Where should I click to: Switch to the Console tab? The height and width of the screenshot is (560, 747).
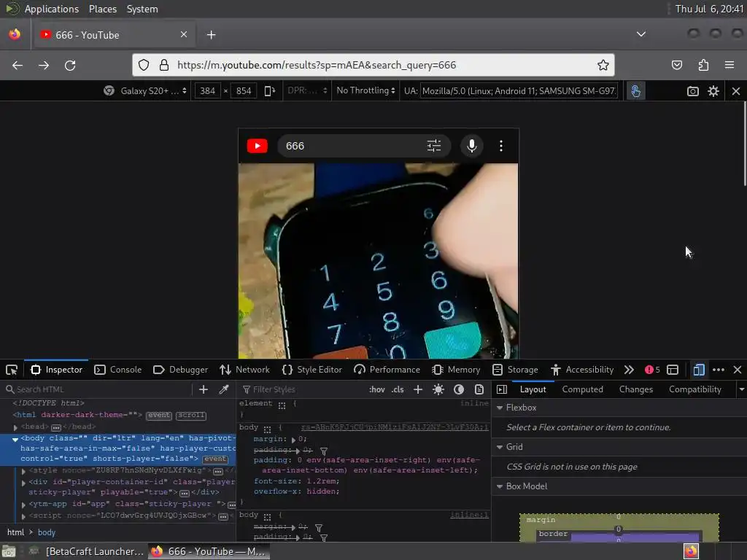118,370
